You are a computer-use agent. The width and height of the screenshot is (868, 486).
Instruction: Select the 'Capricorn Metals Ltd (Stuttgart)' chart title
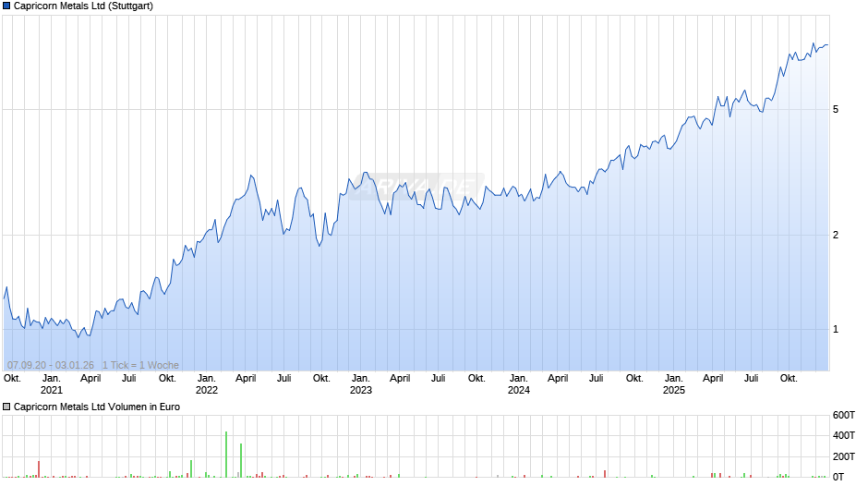point(84,6)
